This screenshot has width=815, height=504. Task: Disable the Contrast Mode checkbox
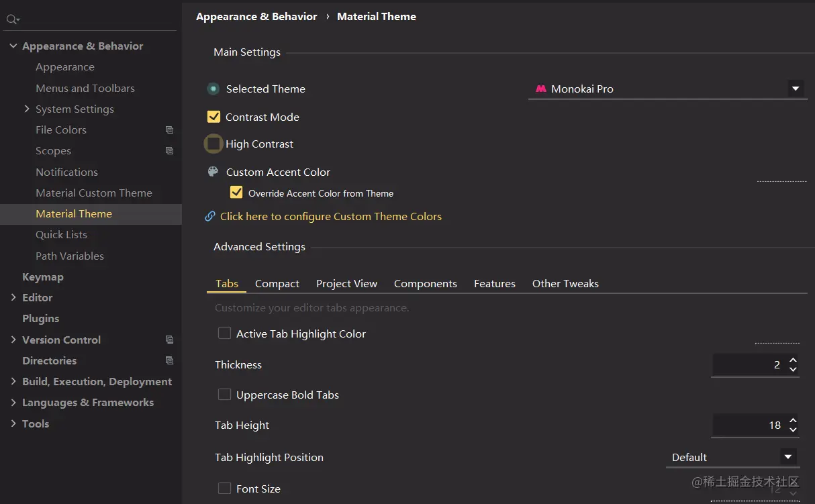213,117
